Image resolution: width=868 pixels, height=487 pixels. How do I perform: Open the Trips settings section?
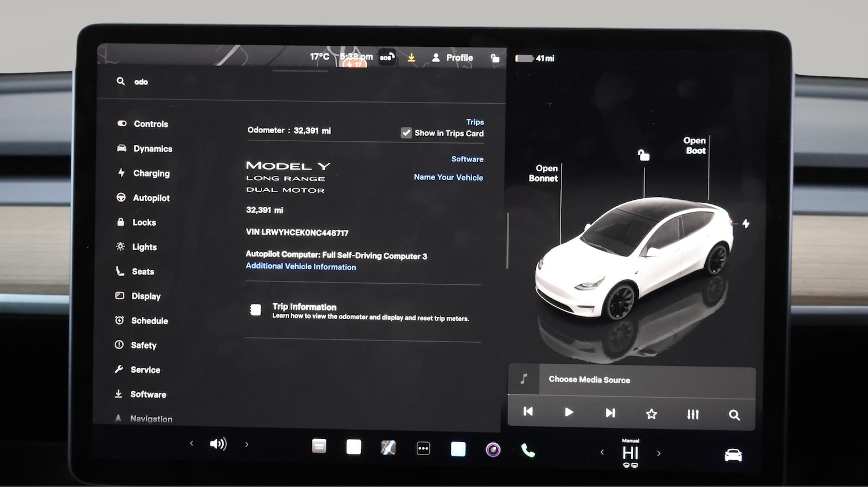[x=475, y=122]
